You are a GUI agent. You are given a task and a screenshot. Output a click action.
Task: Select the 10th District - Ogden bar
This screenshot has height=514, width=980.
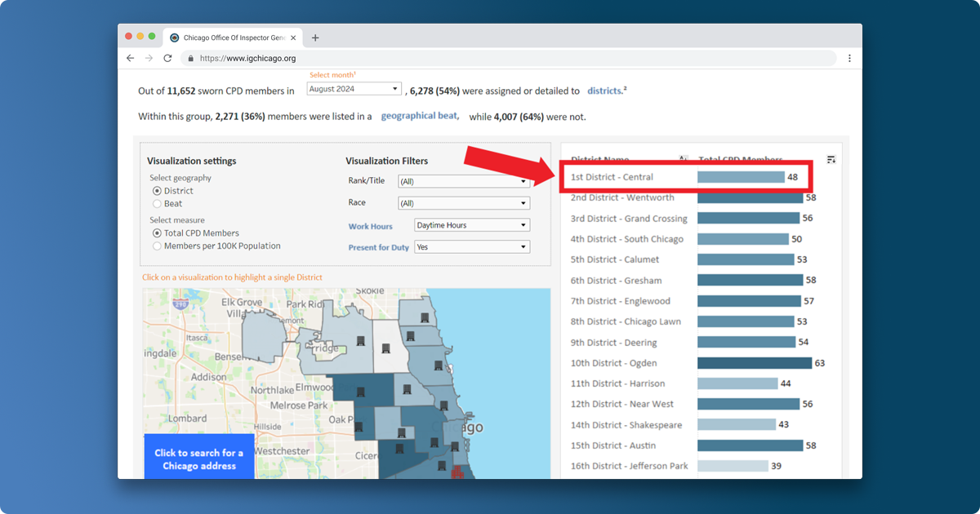pos(755,363)
